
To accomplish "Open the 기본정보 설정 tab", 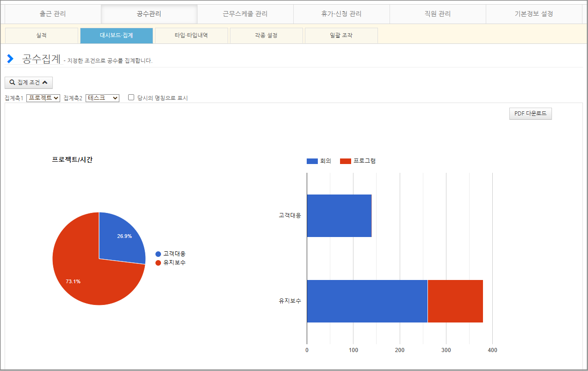I will point(534,14).
